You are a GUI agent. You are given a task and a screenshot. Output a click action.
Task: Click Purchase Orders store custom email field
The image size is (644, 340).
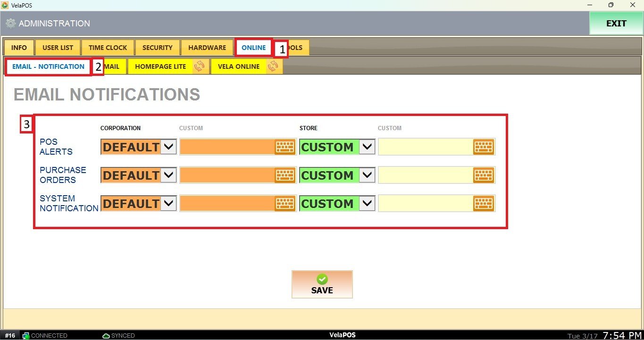tap(426, 175)
